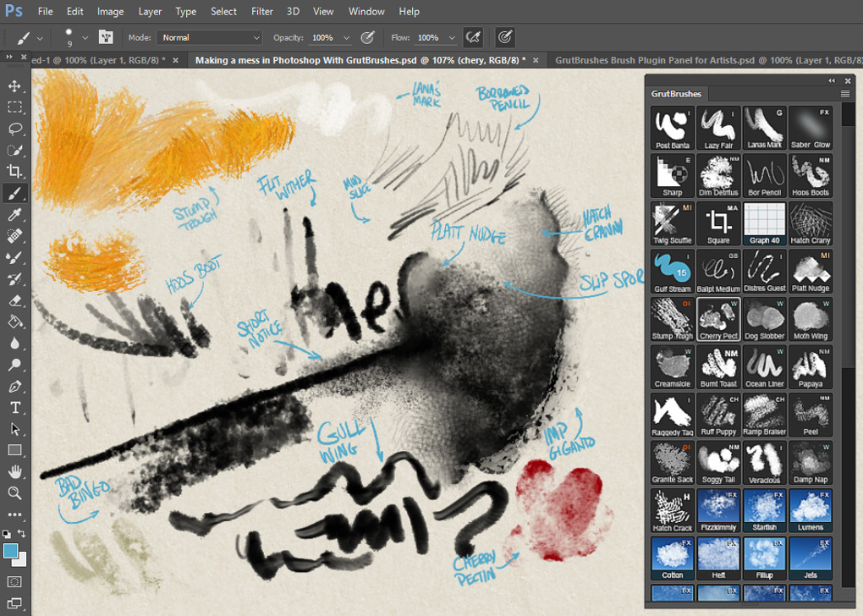Image resolution: width=863 pixels, height=616 pixels.
Task: Choose the Starfish brush
Action: point(765,511)
